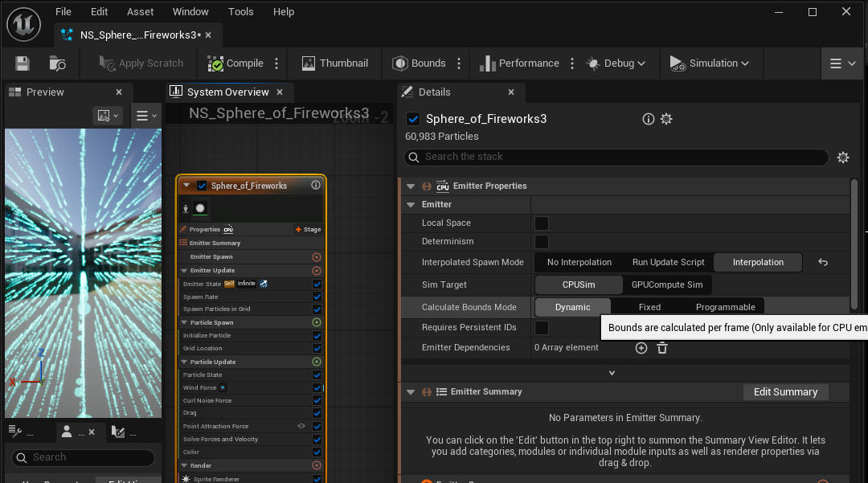Click link icon next to Emitter Properties header
The height and width of the screenshot is (483, 868).
[x=427, y=186]
